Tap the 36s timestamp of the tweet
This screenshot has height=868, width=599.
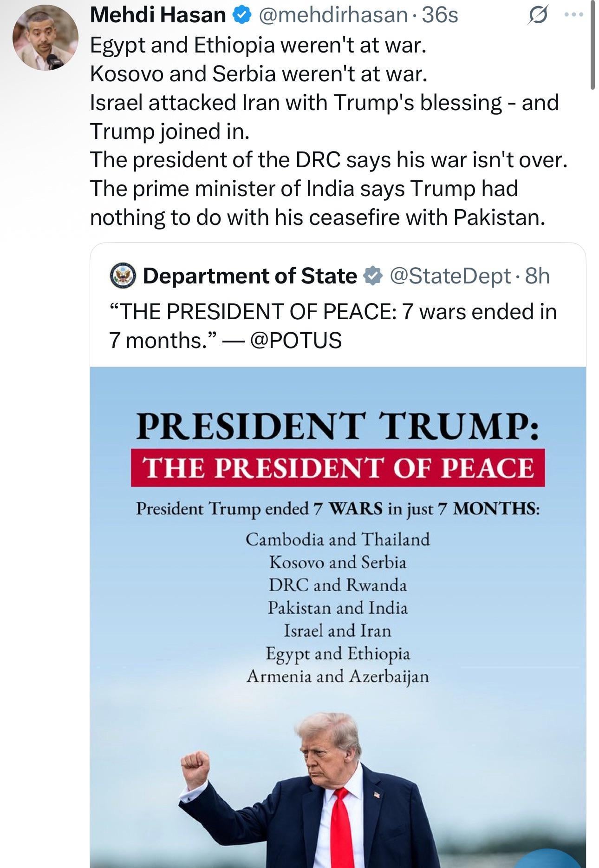tap(439, 15)
